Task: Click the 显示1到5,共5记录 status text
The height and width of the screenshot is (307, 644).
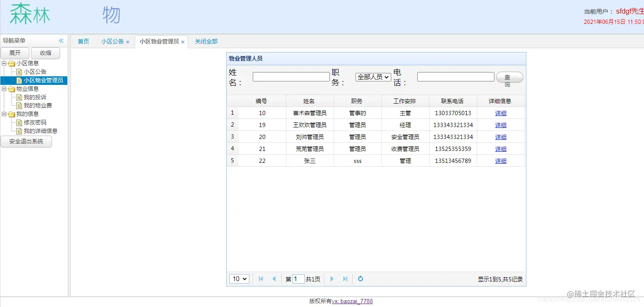Action: (500, 279)
